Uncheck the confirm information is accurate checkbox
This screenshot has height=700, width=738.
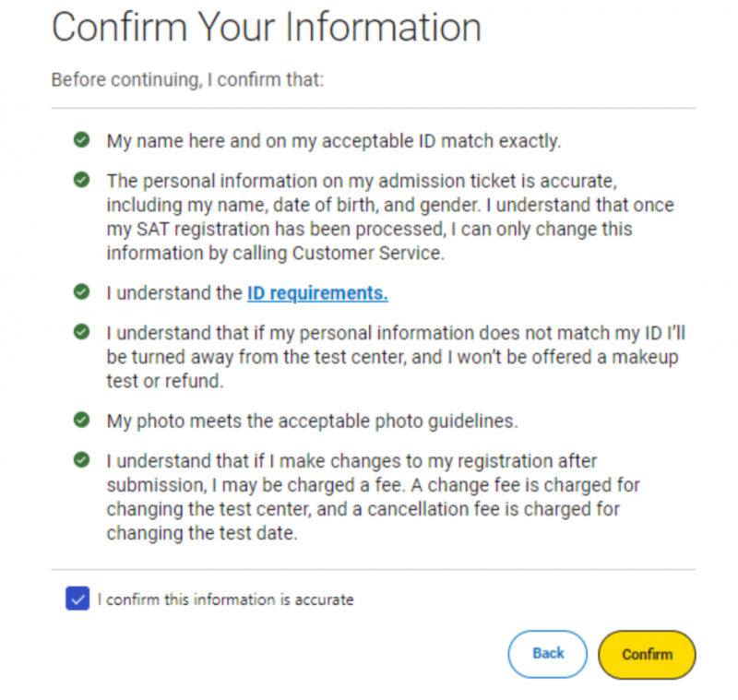pyautogui.click(x=77, y=598)
